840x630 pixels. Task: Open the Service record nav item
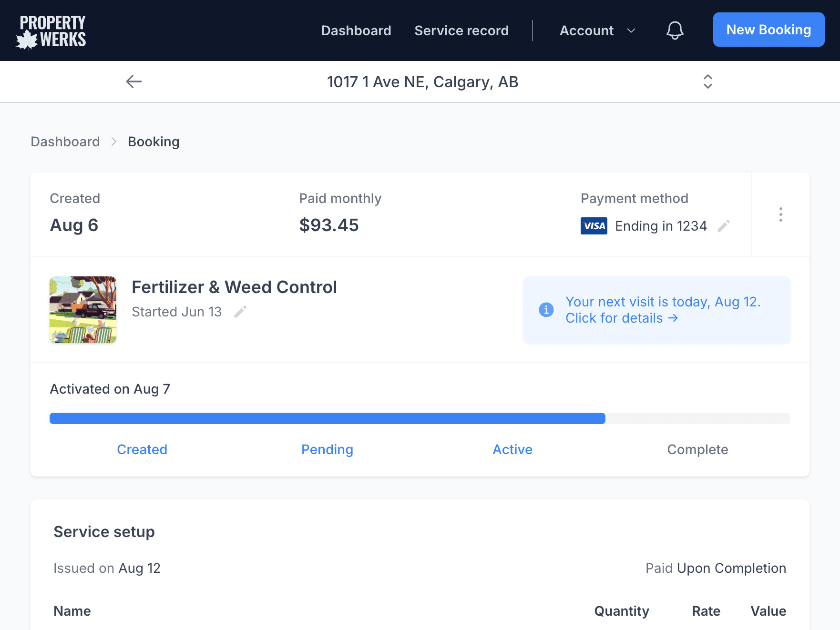pos(461,30)
